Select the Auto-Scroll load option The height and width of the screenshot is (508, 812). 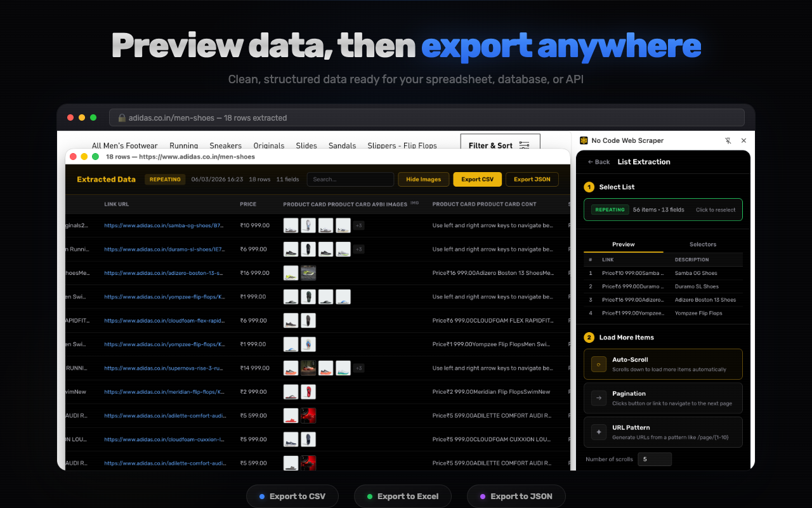coord(663,364)
